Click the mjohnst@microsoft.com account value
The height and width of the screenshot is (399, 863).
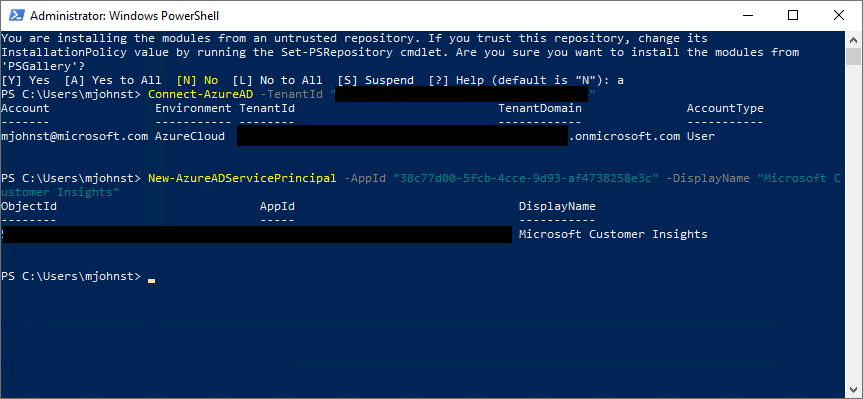(75, 136)
